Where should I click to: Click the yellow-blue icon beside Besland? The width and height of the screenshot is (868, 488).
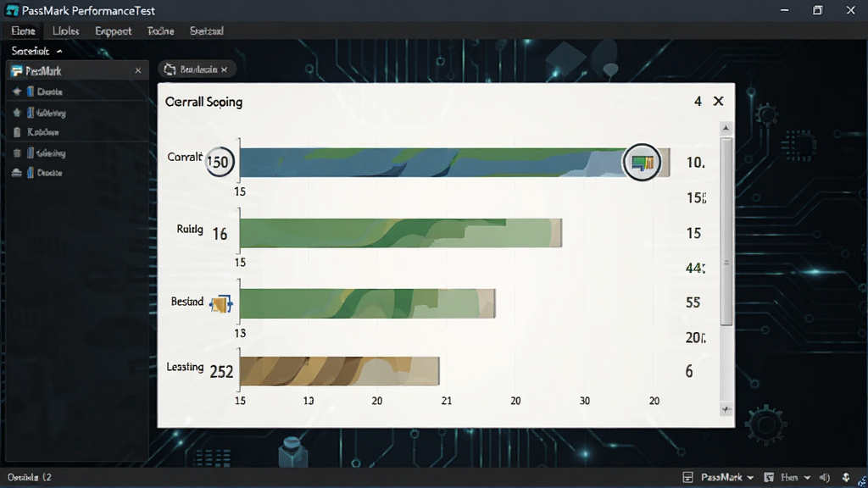click(221, 303)
